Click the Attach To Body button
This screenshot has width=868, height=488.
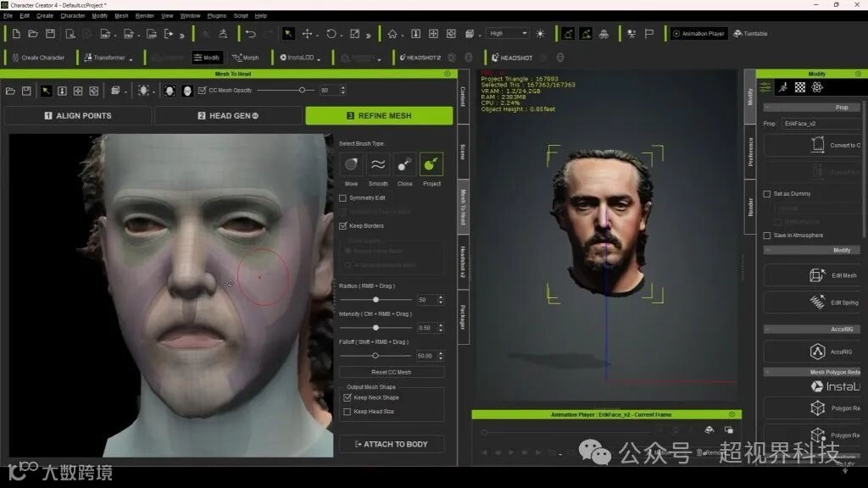[x=392, y=444]
